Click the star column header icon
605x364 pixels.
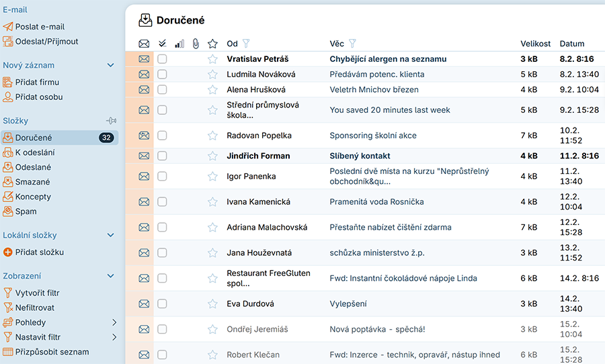(212, 44)
